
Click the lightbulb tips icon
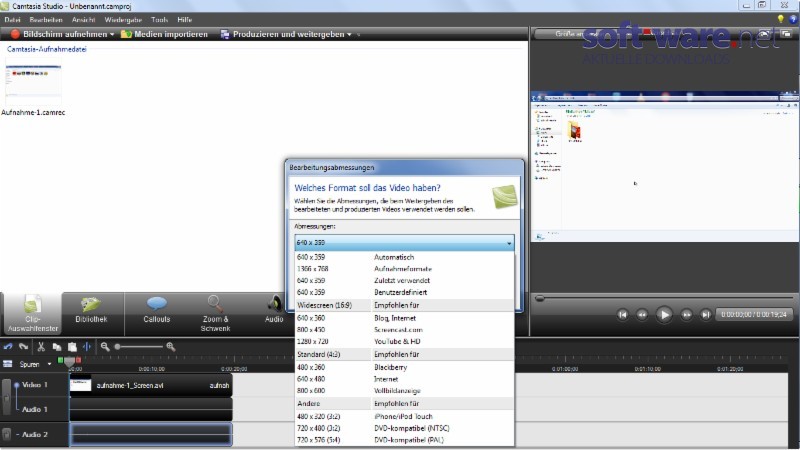pos(780,19)
